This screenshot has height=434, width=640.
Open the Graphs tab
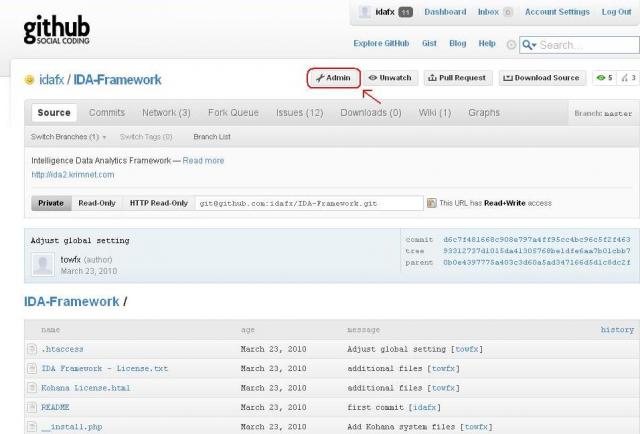point(484,113)
